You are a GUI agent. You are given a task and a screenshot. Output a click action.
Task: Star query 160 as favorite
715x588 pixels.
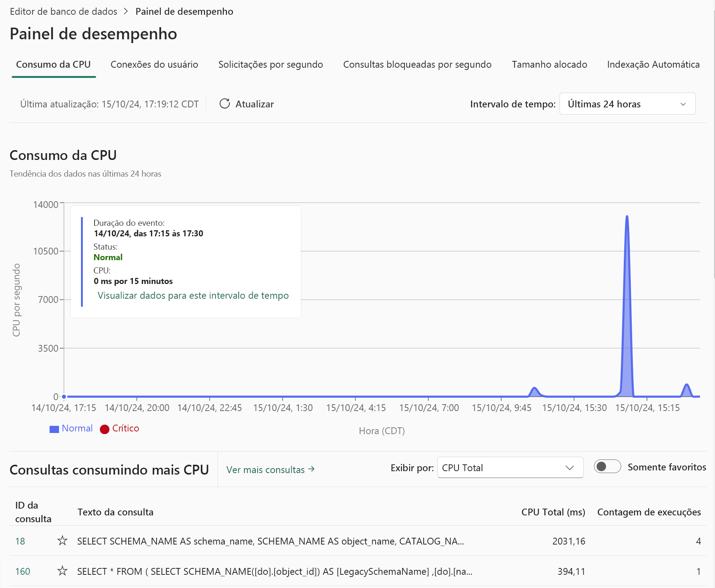pyautogui.click(x=62, y=571)
